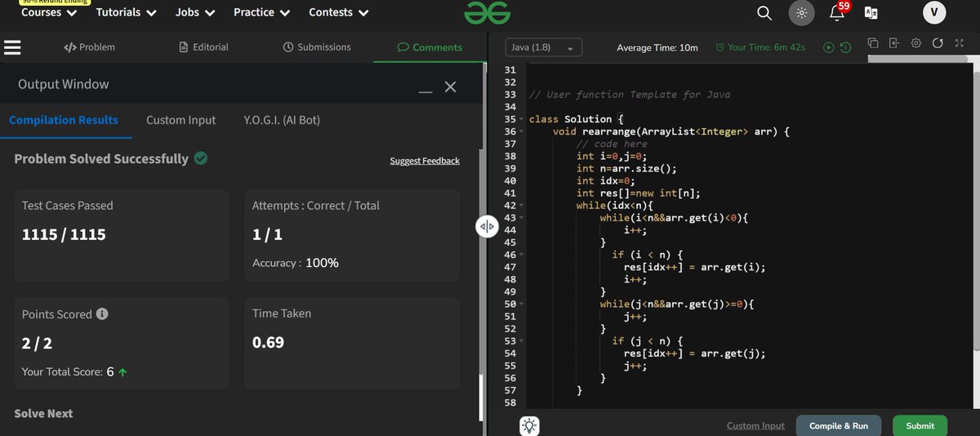This screenshot has height=436, width=980.
Task: Click the 'Problem Solved Successfully' heading
Action: point(101,158)
